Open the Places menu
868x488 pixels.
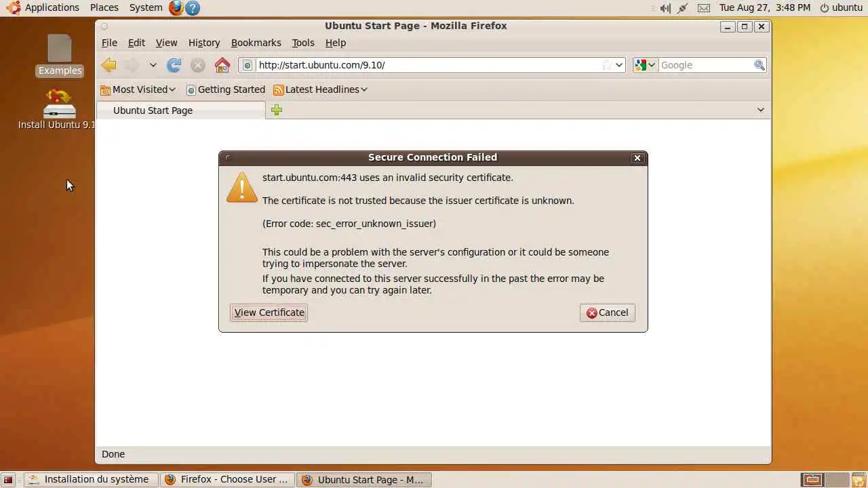point(104,7)
